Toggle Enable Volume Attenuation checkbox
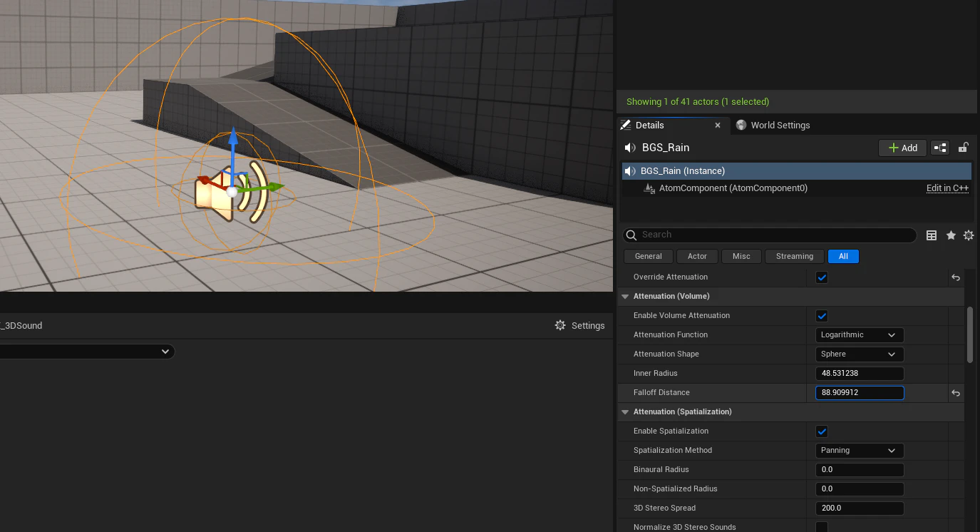980x532 pixels. [x=822, y=316]
